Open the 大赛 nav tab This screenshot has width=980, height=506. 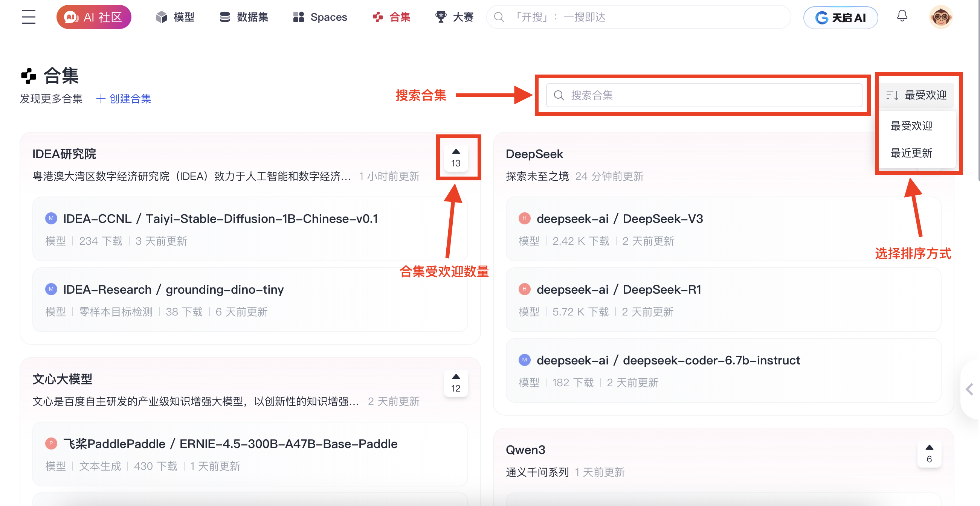(x=454, y=17)
